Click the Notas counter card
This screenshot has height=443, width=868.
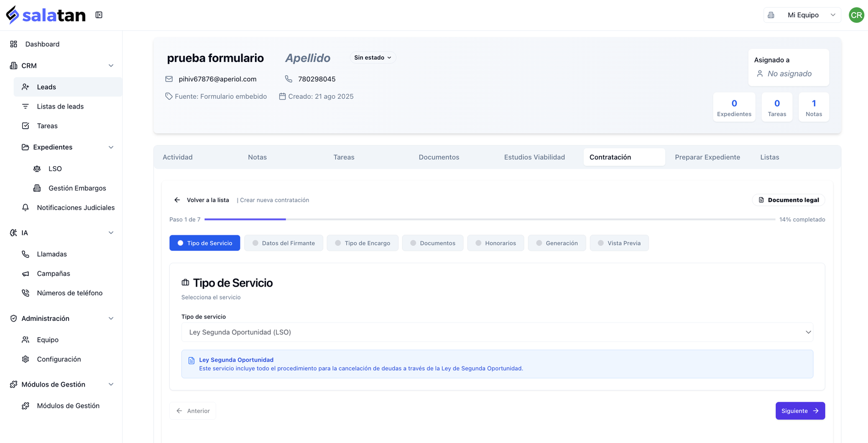pyautogui.click(x=814, y=107)
